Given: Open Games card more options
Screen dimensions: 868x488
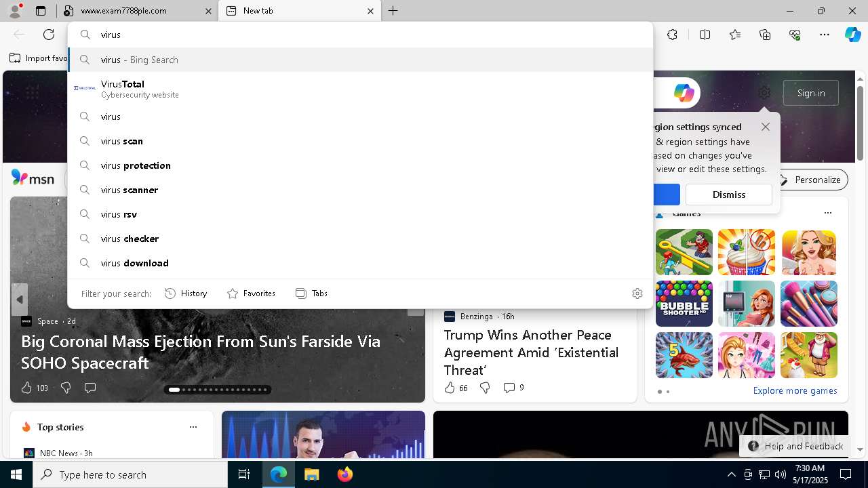Looking at the screenshot, I should click(827, 213).
